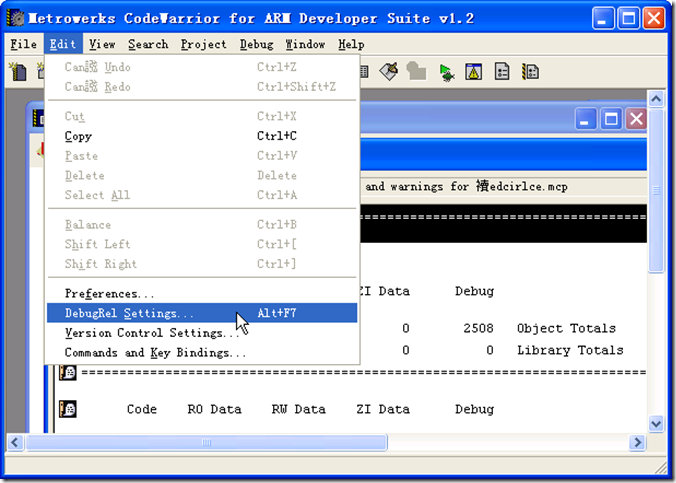Select DebugRel Settings... menu entry

click(202, 313)
